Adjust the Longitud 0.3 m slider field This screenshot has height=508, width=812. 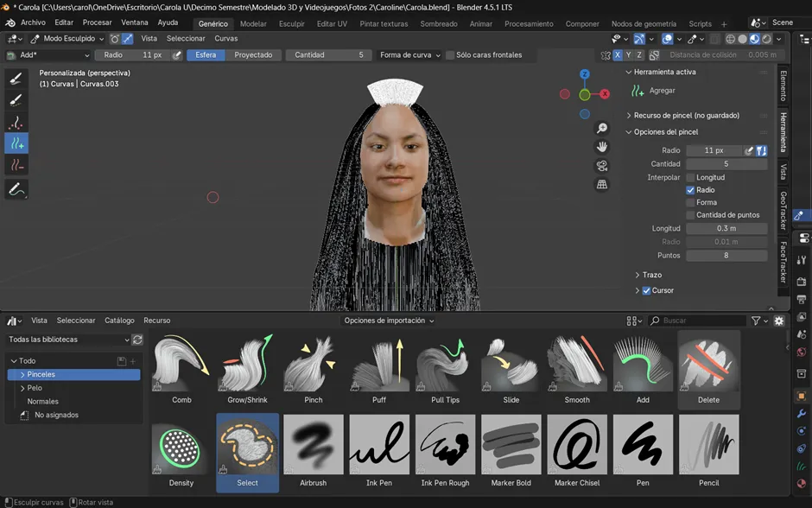726,228
